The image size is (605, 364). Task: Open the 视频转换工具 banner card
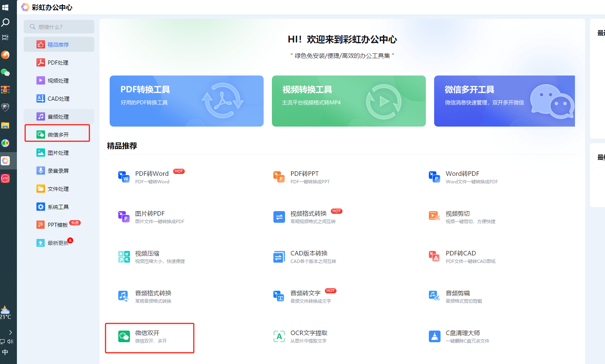click(349, 101)
